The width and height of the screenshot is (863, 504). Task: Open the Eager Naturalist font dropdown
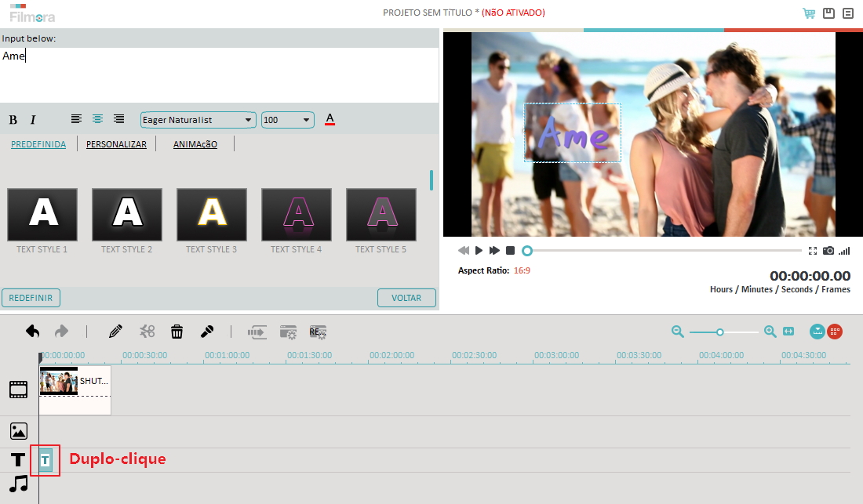(196, 120)
